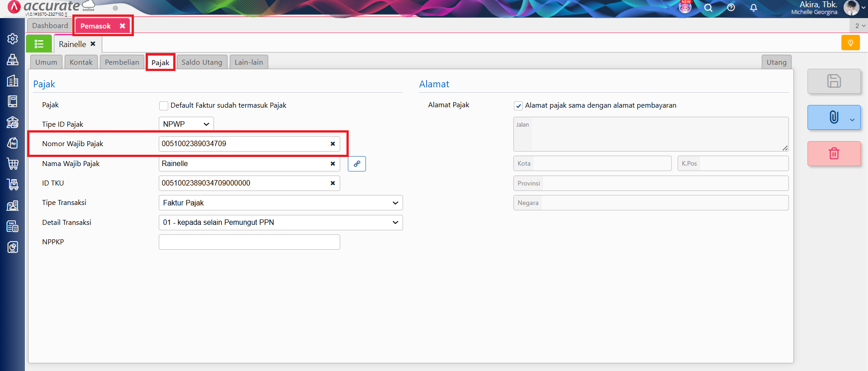Expand the Tipe Transaksi dropdown

coord(280,203)
